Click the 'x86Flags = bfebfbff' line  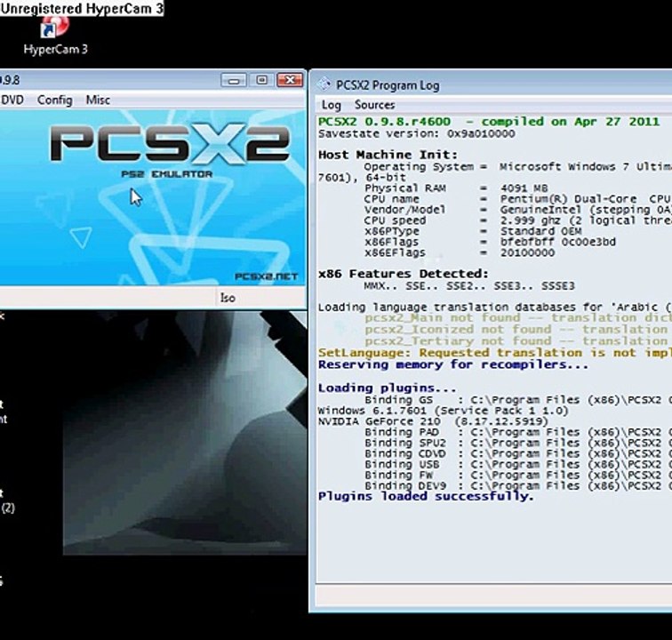point(490,242)
